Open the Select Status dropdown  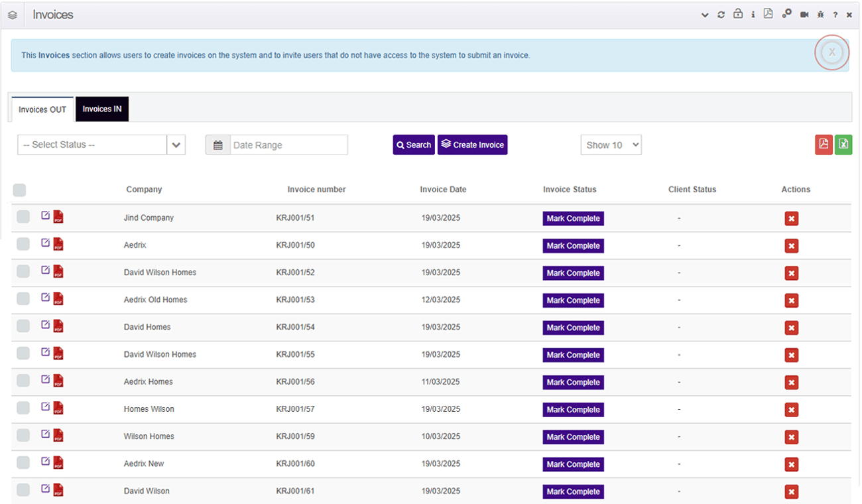click(101, 145)
